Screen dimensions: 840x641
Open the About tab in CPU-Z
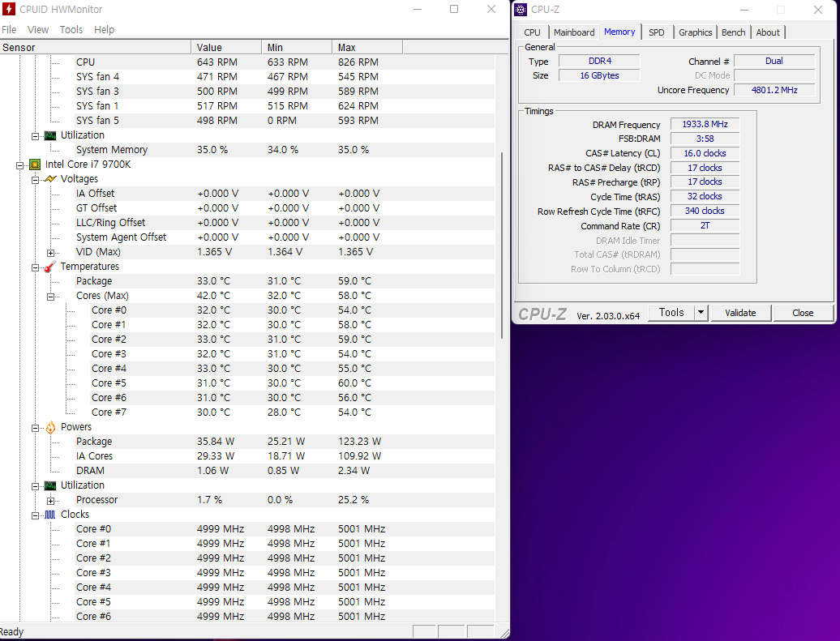click(x=768, y=32)
